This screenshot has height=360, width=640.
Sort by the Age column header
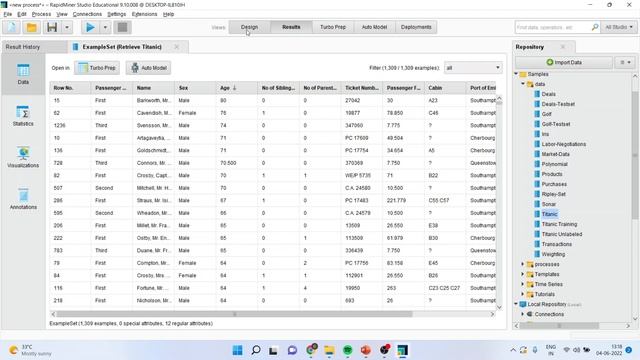(236, 88)
